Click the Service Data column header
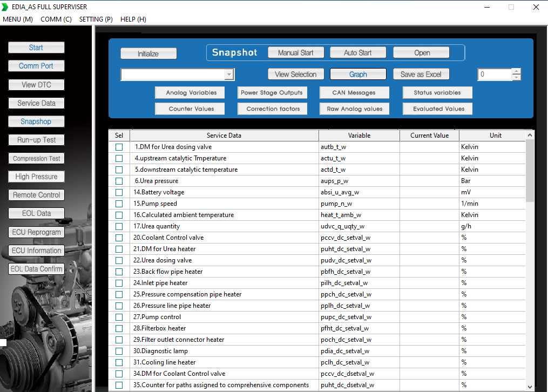548x392 pixels. (x=224, y=136)
